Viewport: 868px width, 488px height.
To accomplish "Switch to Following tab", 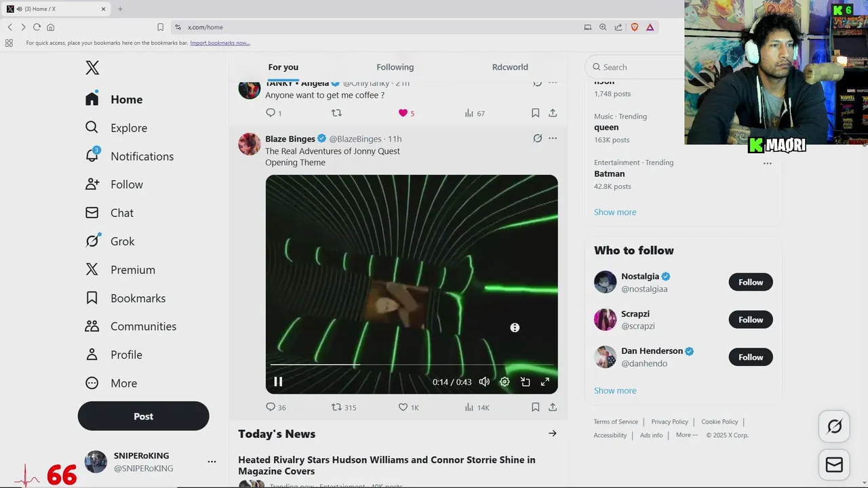I will point(395,67).
